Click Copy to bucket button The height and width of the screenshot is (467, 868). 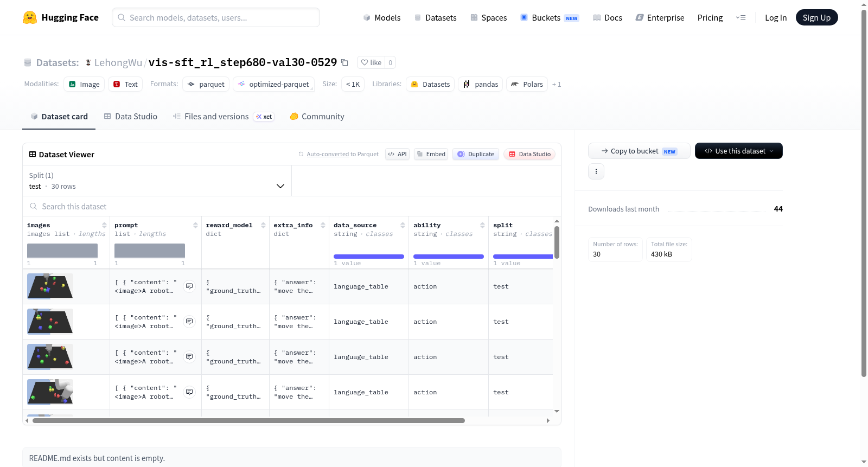[639, 151]
